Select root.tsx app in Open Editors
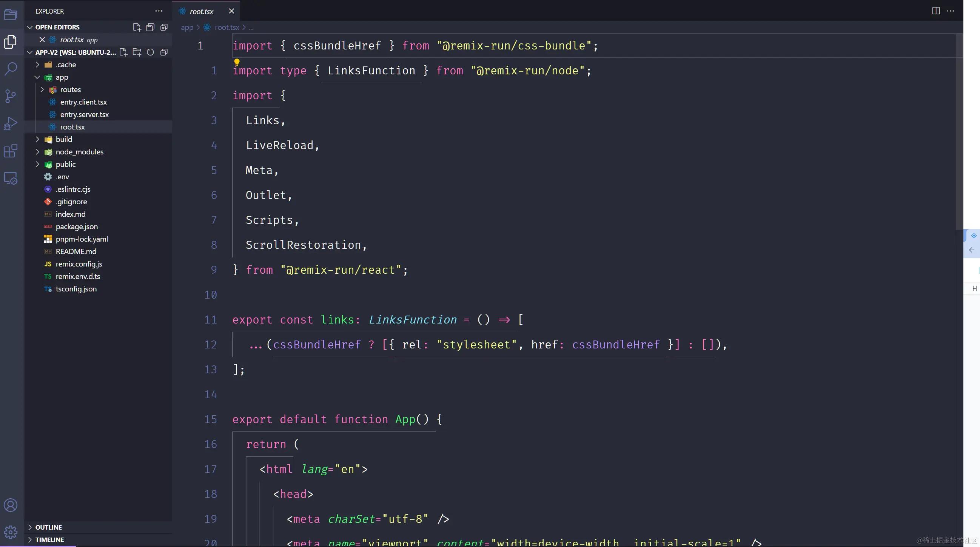 [98, 40]
